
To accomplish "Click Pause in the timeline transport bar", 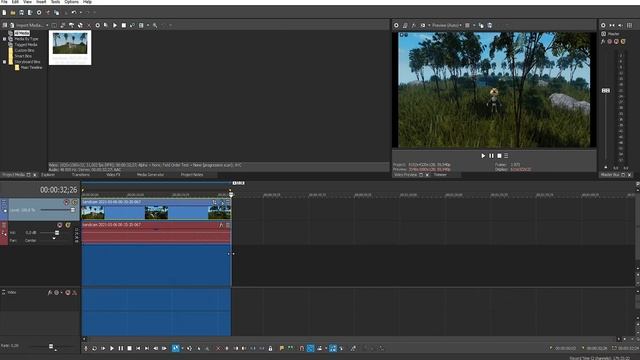I will [x=121, y=348].
